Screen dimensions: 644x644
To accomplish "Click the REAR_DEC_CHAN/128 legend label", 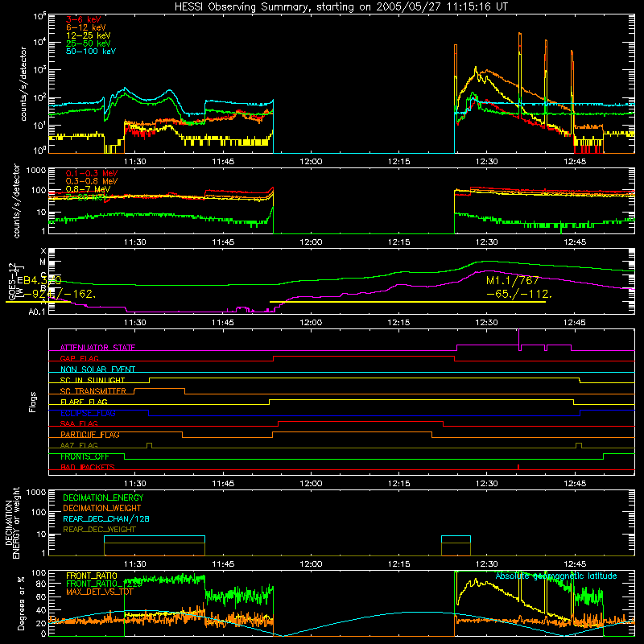I will 106,519.
